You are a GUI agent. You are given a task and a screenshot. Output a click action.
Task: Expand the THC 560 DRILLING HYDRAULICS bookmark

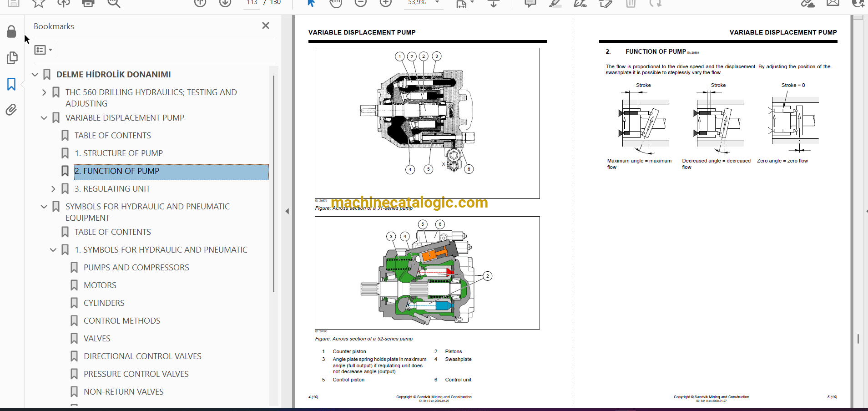pos(44,92)
